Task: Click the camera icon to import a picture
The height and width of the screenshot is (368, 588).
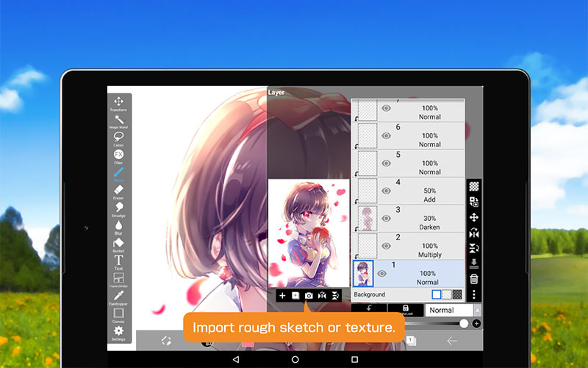Action: (309, 296)
